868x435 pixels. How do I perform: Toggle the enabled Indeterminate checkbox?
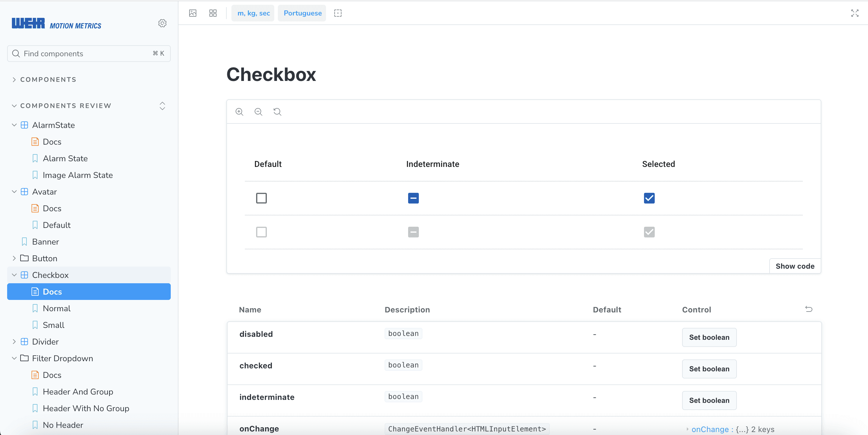[413, 198]
